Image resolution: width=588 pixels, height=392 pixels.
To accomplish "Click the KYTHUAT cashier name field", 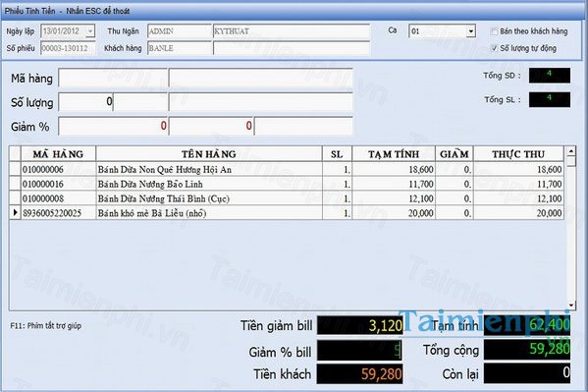I will [x=292, y=31].
